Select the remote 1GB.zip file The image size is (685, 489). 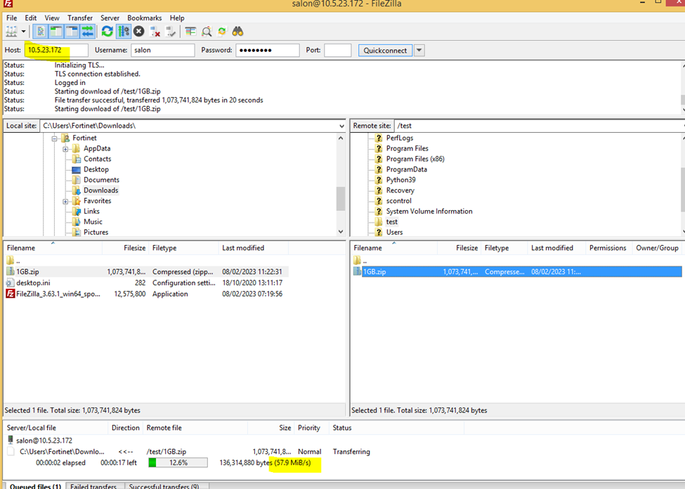click(x=517, y=272)
